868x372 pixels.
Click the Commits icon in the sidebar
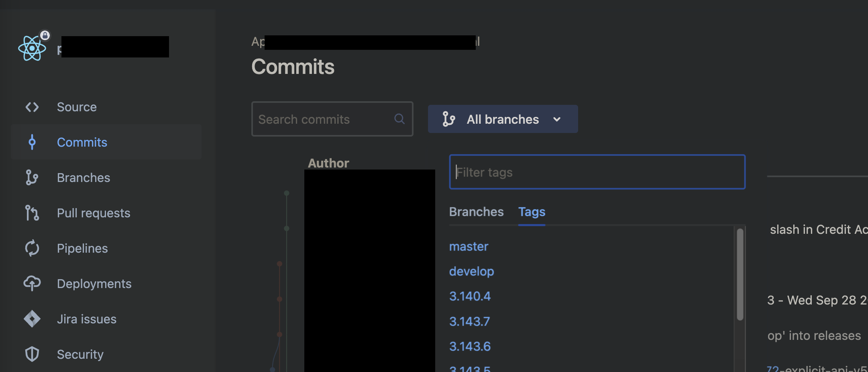click(x=32, y=142)
